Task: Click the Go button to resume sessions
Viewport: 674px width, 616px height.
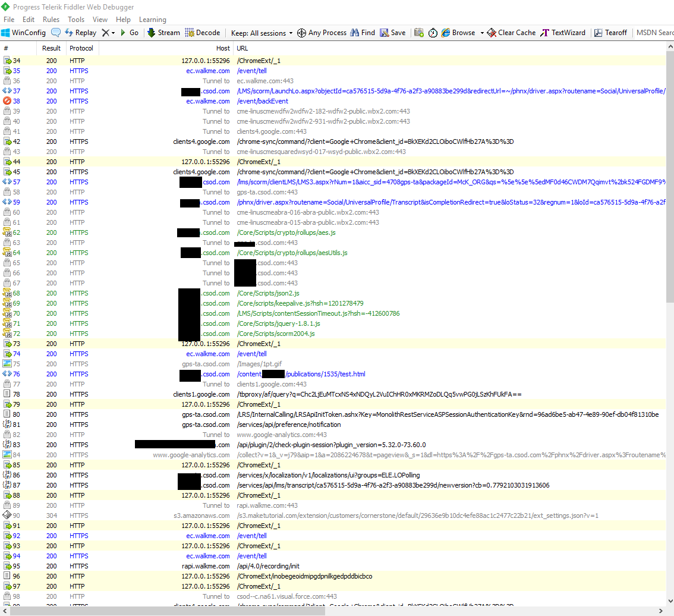Action: [128, 33]
